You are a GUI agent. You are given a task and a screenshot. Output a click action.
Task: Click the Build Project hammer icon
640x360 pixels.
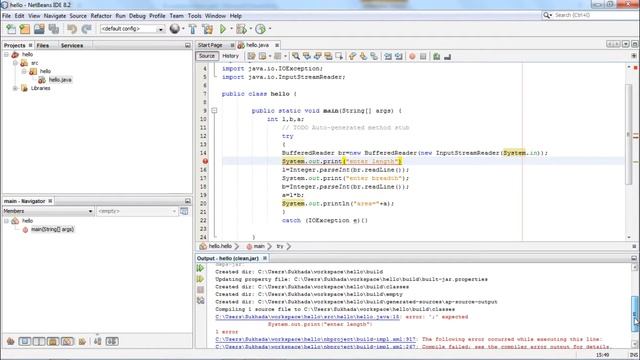(193, 29)
